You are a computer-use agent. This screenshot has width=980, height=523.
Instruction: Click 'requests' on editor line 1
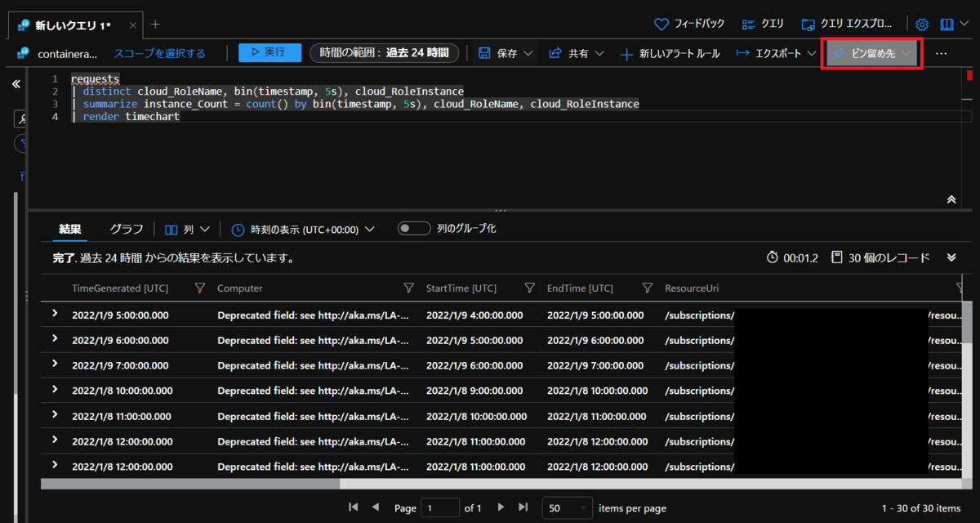tap(95, 79)
